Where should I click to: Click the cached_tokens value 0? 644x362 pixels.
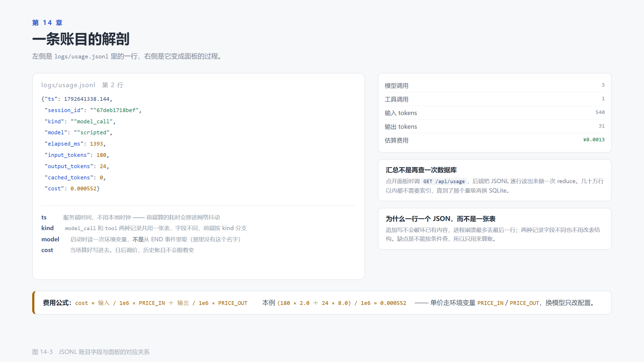point(101,178)
